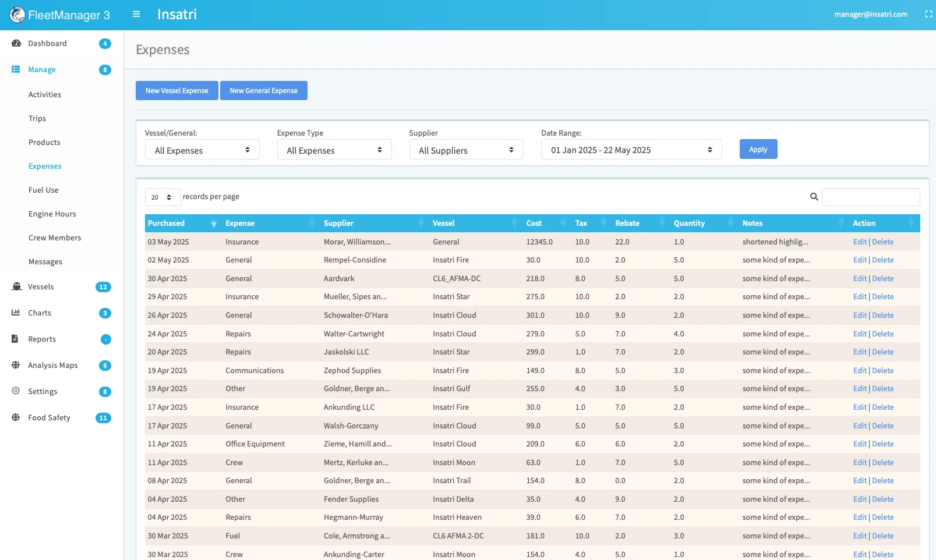Click the Vessels ship icon in sidebar

click(16, 286)
